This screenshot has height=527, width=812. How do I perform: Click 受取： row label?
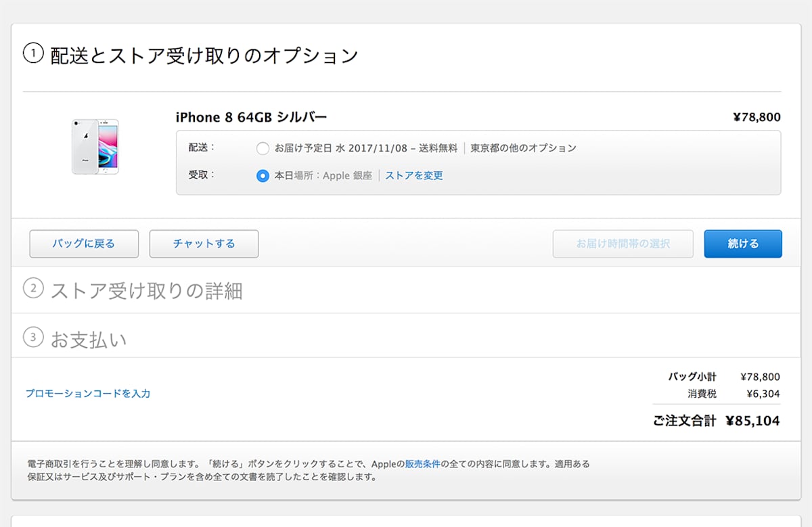point(202,175)
